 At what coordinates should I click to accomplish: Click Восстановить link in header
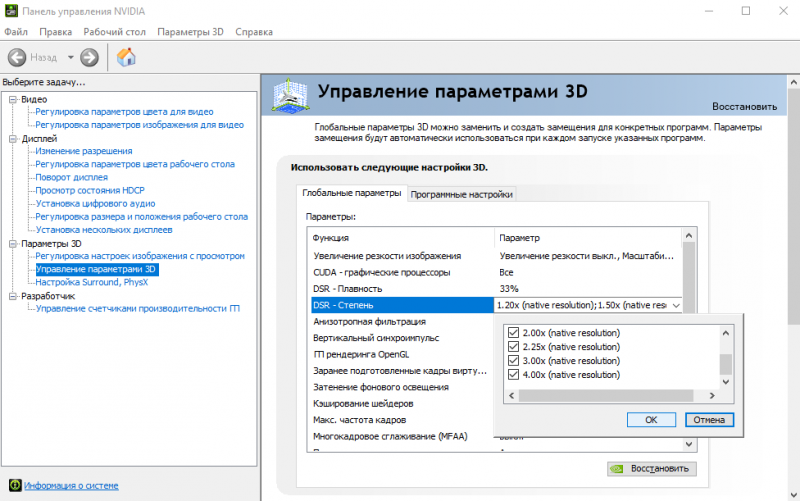pyautogui.click(x=744, y=107)
